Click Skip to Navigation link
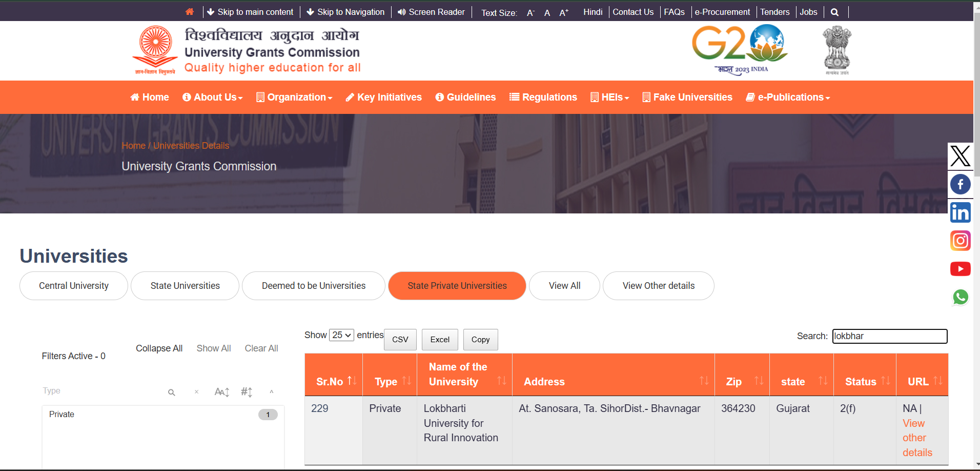 coord(345,12)
